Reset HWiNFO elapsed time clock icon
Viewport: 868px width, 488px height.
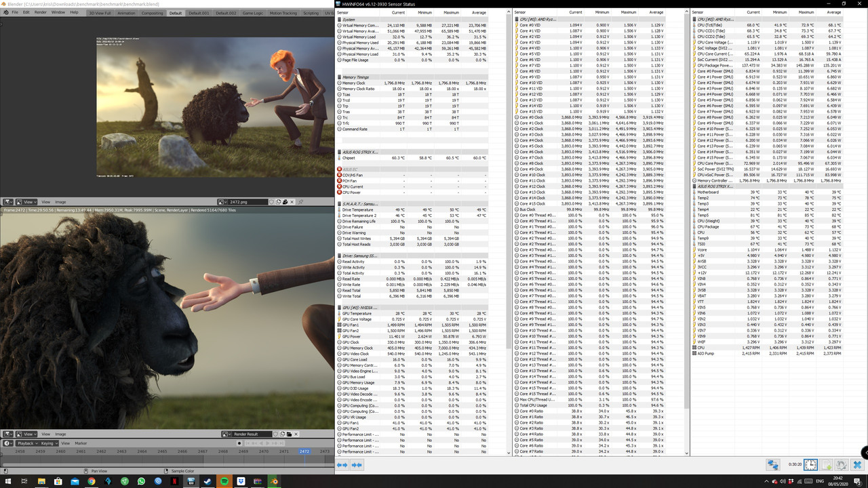tap(810, 465)
